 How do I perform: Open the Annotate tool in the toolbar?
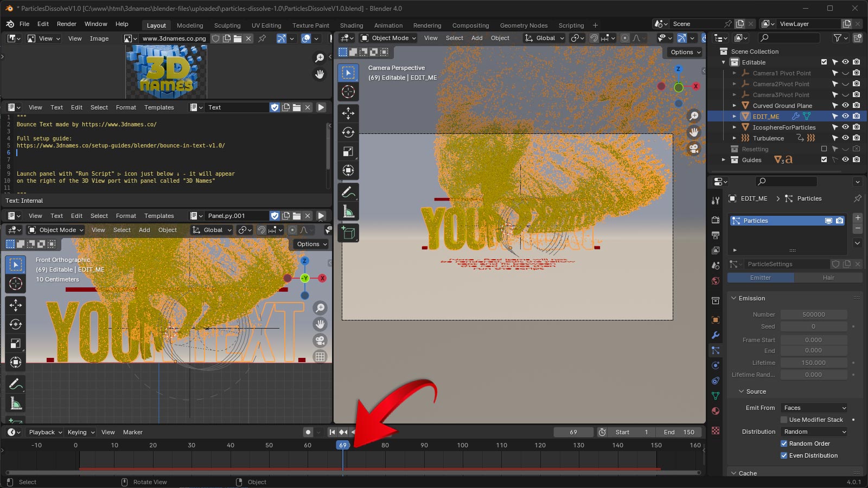(348, 191)
